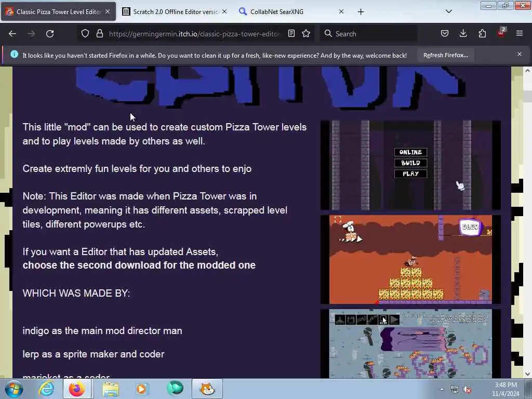
Task: Open the main menu screenshot thumbnail
Action: coord(410,165)
